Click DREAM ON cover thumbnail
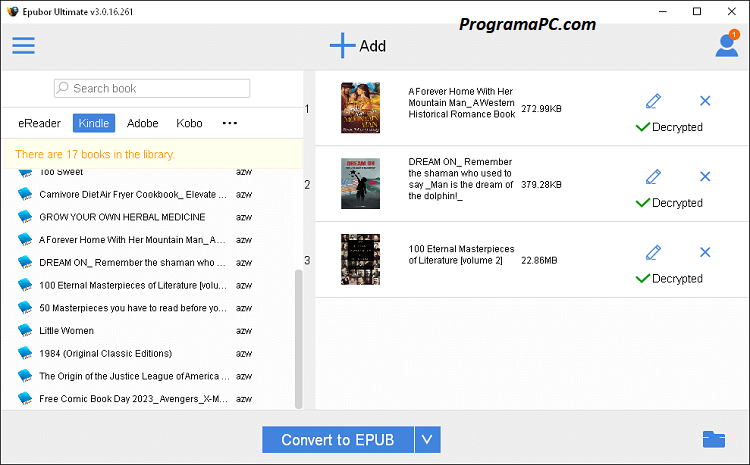Viewport: 750px width, 465px height. click(x=360, y=183)
